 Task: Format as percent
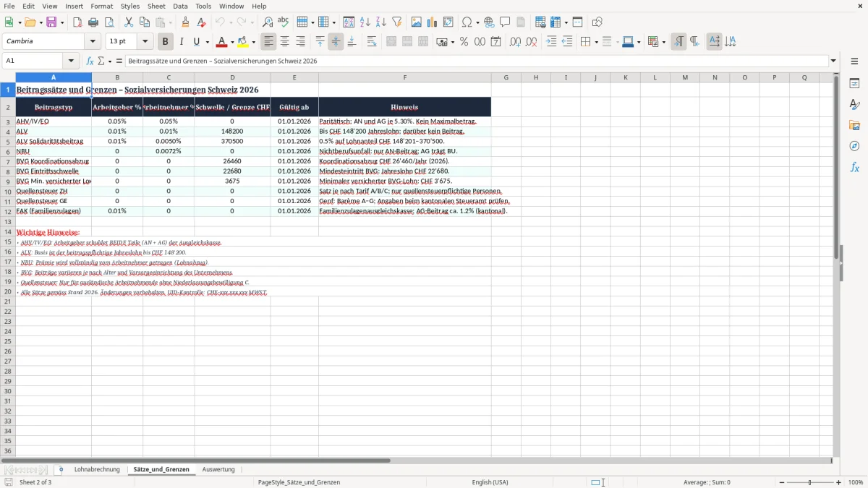(x=464, y=42)
